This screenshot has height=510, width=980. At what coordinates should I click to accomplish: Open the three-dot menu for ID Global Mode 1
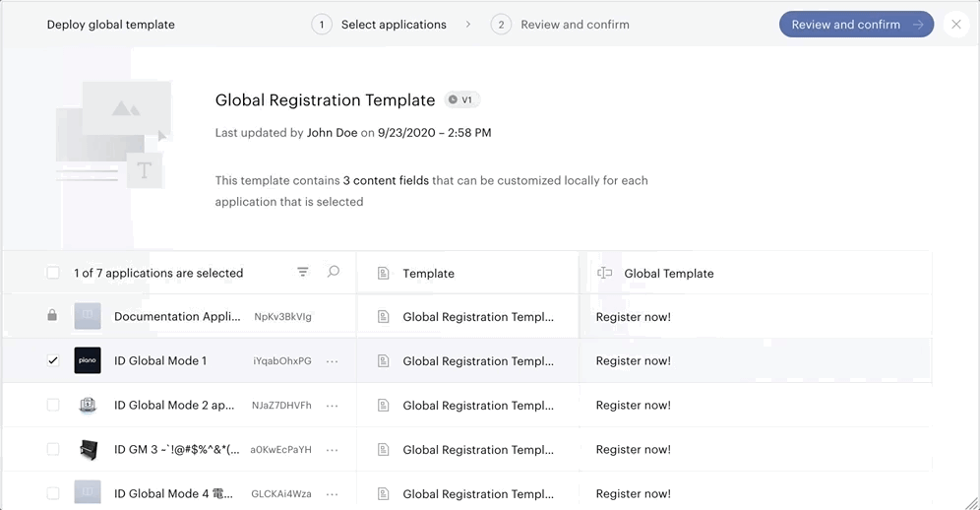332,361
